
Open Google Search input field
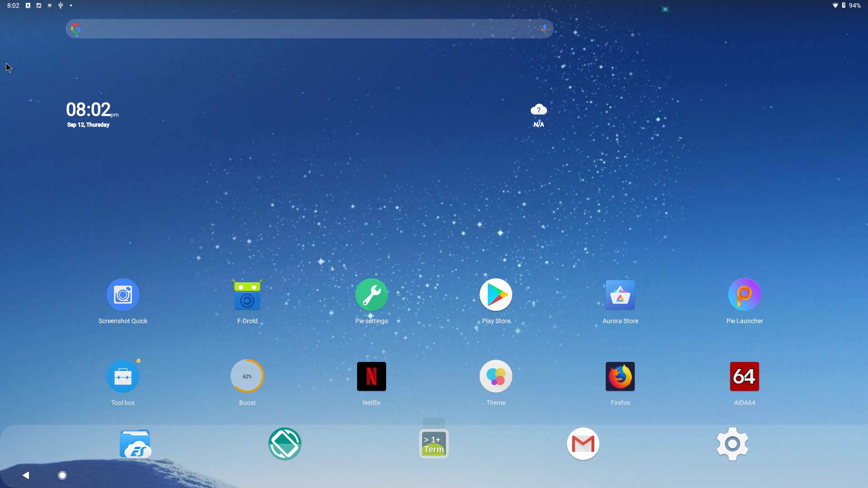pos(310,28)
